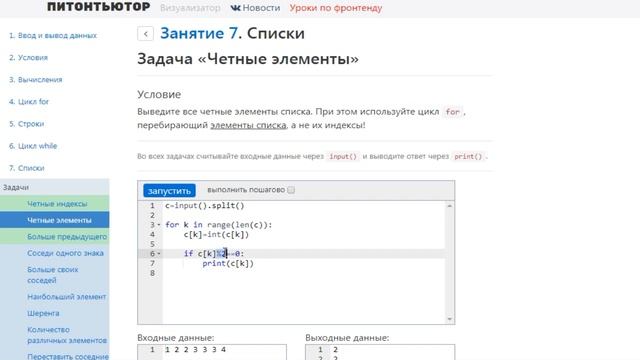Click code line 7 print(c[k])
Image resolution: width=640 pixels, height=360 pixels.
point(228,263)
